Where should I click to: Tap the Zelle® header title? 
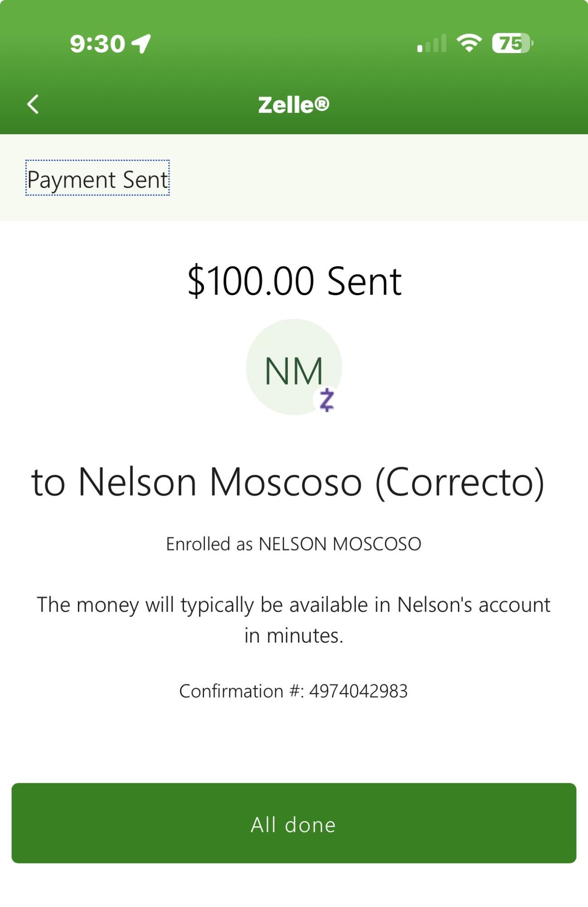coord(294,105)
